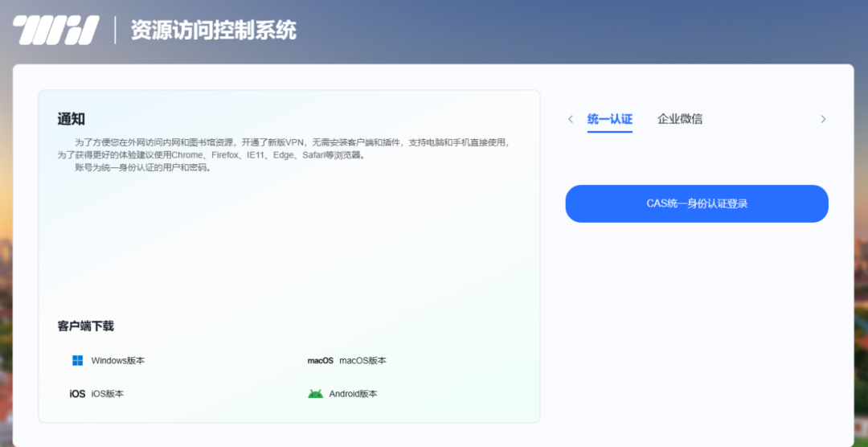The width and height of the screenshot is (868, 447).
Task: Click the blue underline beneath 统一认证
Action: 609,131
